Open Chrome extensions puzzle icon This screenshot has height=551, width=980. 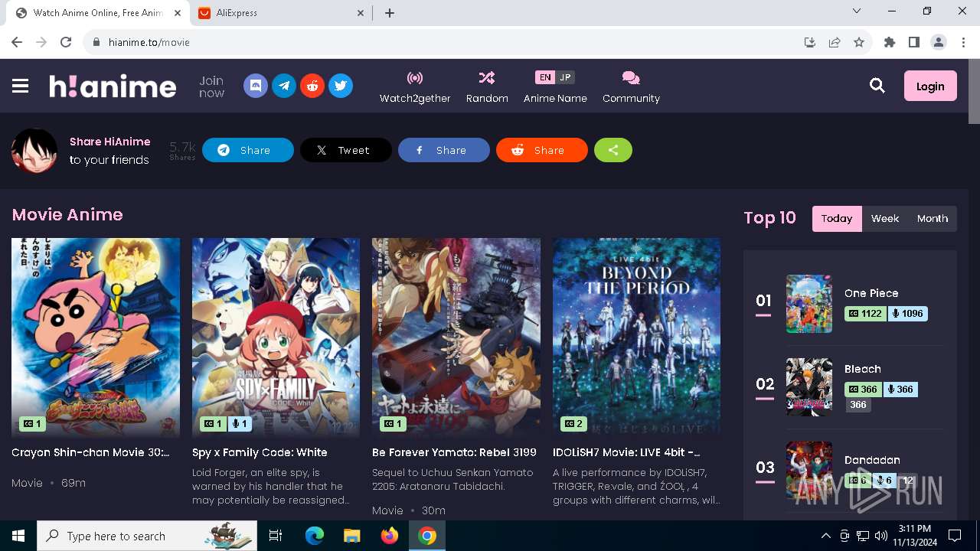coord(890,42)
